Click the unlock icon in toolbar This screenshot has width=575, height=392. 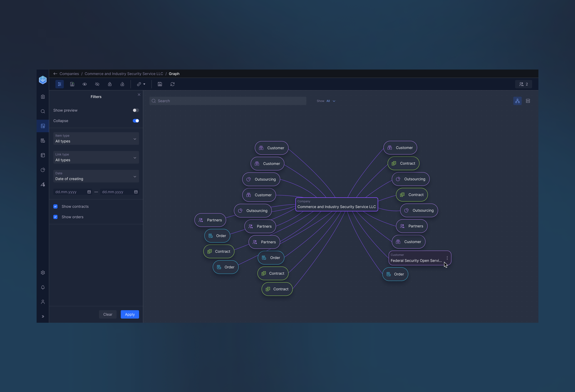coord(122,84)
